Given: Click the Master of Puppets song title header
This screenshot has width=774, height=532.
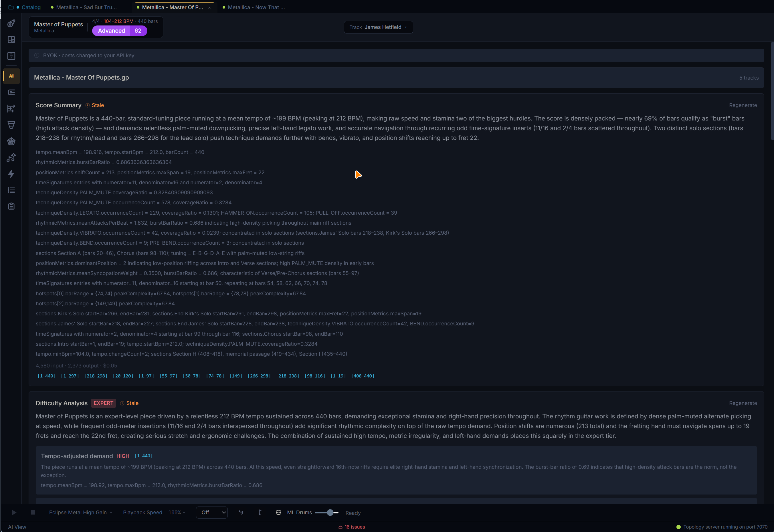Looking at the screenshot, I should 58,24.
